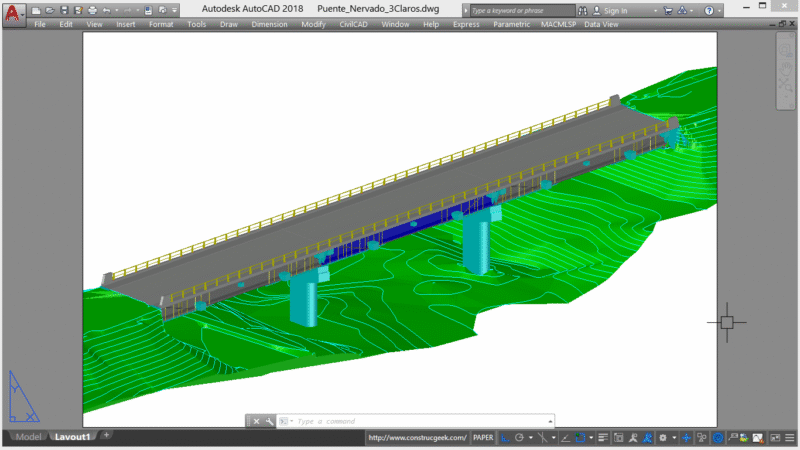Screen dimensions: 800x450
Task: Expand the command line history arrow
Action: (x=550, y=421)
